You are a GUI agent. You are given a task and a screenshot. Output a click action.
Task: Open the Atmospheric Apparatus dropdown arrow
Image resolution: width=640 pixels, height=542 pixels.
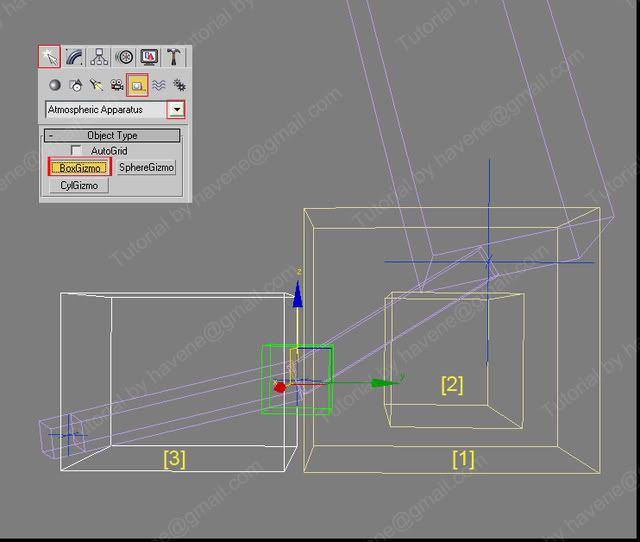point(177,109)
